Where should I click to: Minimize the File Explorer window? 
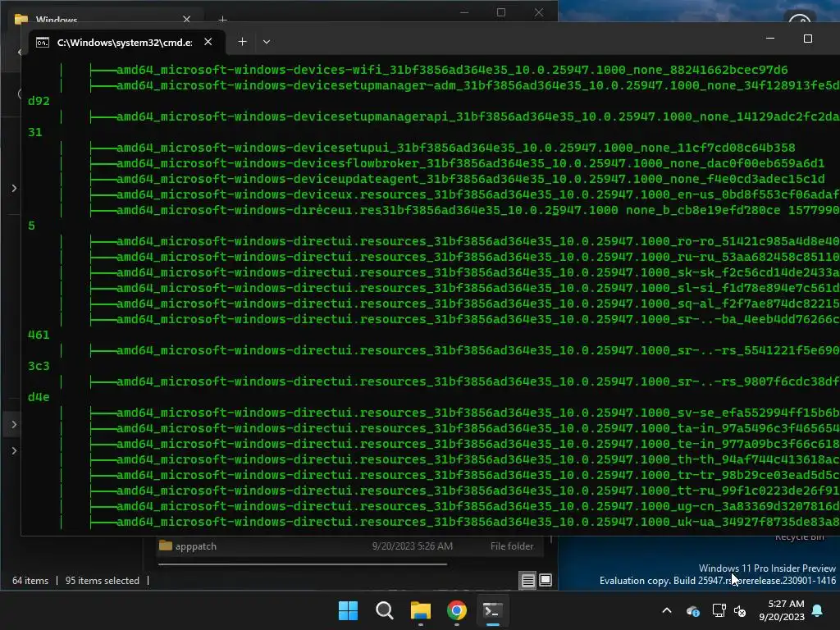point(464,12)
